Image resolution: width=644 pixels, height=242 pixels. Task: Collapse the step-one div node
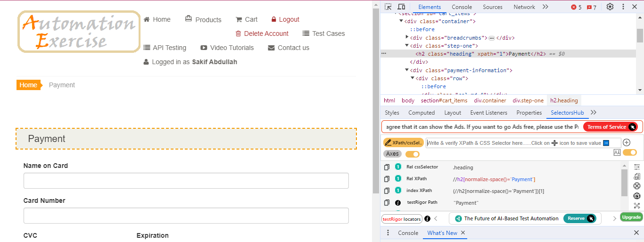click(407, 46)
